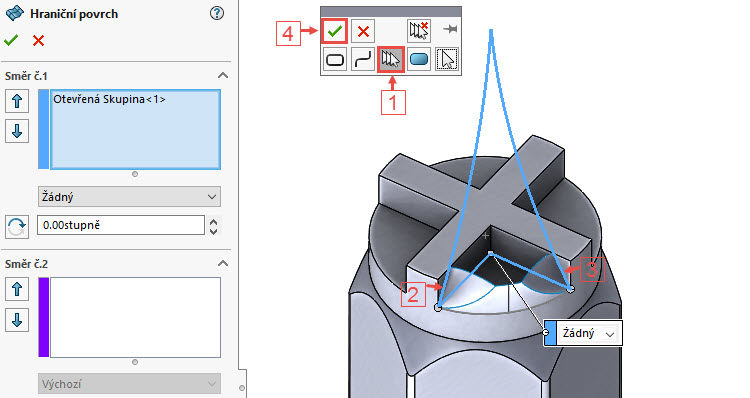
Task: Confirm the Hraniční povrch feature with green checkmark
Action: [x=11, y=40]
